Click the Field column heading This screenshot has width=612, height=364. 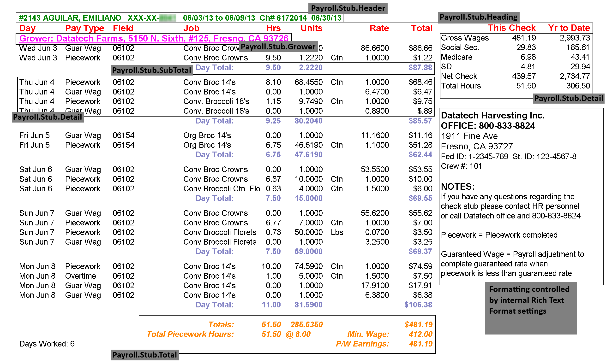(123, 28)
